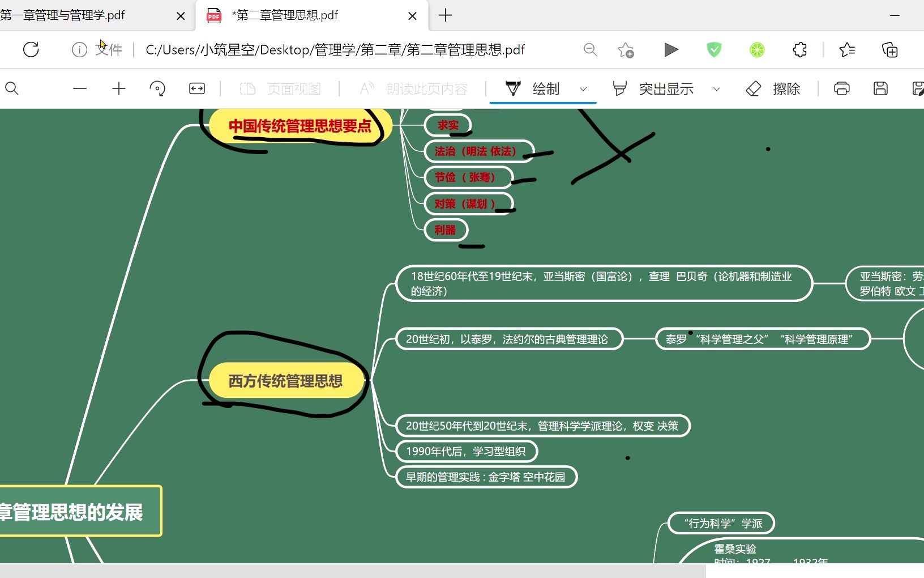Expand the 突出显示 dropdown arrow
The width and height of the screenshot is (924, 578).
[x=717, y=89]
